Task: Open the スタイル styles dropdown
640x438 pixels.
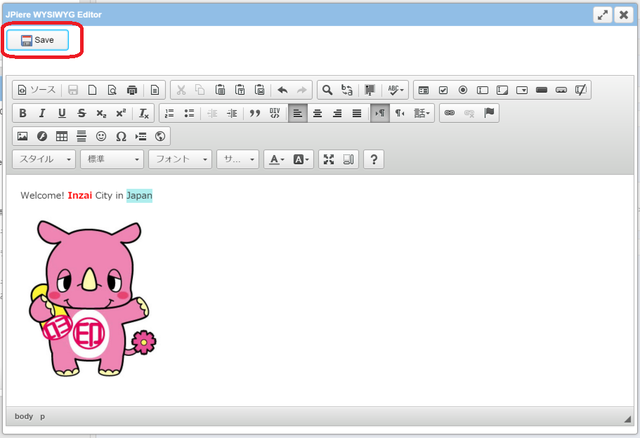Action: tap(45, 159)
